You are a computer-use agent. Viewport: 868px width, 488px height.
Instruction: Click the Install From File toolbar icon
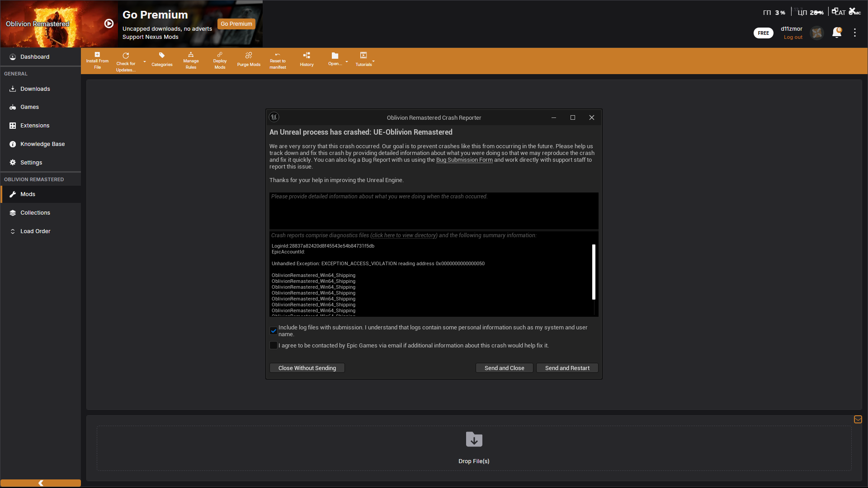point(97,55)
